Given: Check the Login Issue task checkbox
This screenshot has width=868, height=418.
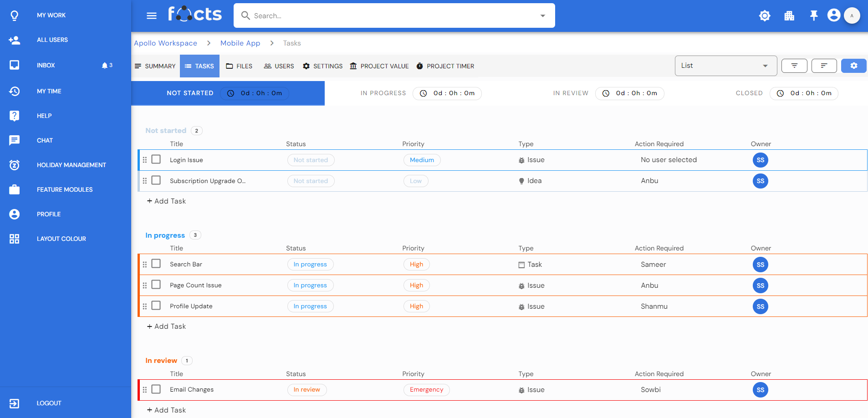Looking at the screenshot, I should [156, 159].
